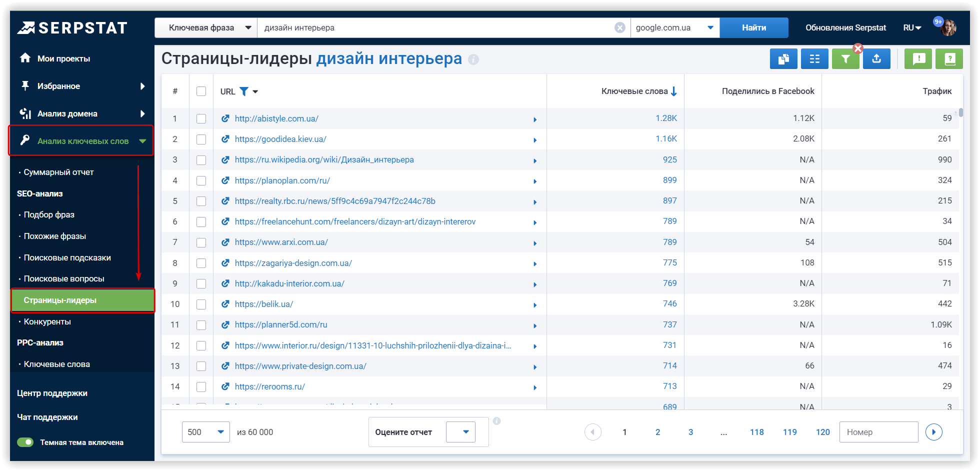Click the Номер page number input field
This screenshot has height=471, width=980.
(878, 432)
